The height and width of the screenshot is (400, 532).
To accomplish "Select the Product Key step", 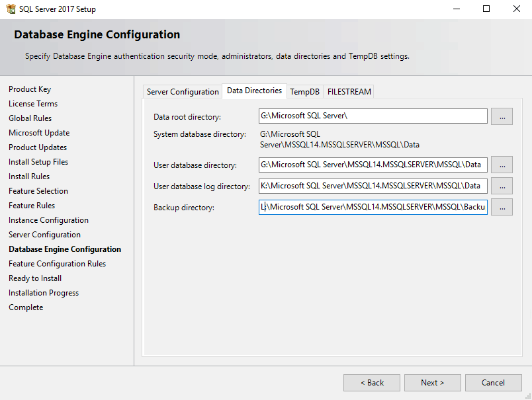I will [30, 89].
